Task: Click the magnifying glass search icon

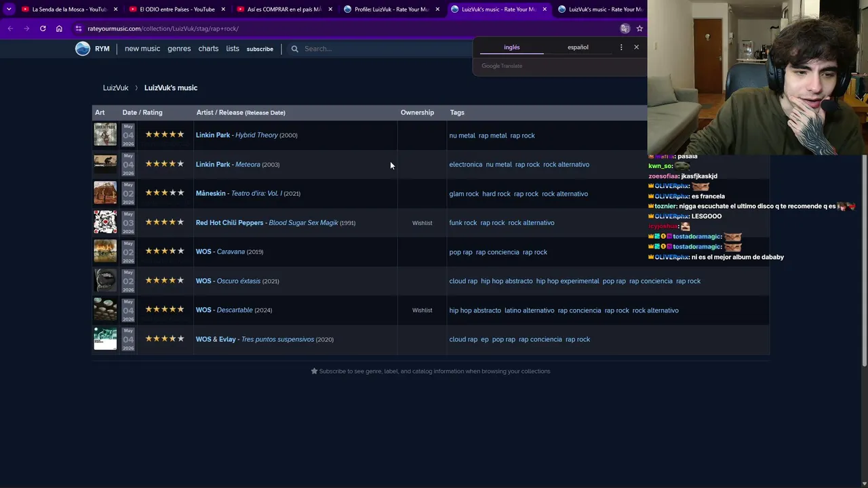Action: [x=294, y=49]
